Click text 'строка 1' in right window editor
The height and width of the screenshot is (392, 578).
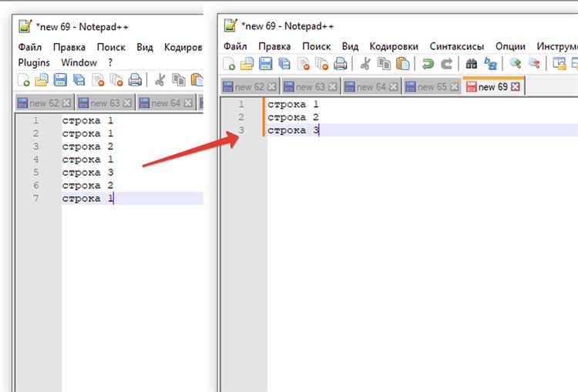293,104
